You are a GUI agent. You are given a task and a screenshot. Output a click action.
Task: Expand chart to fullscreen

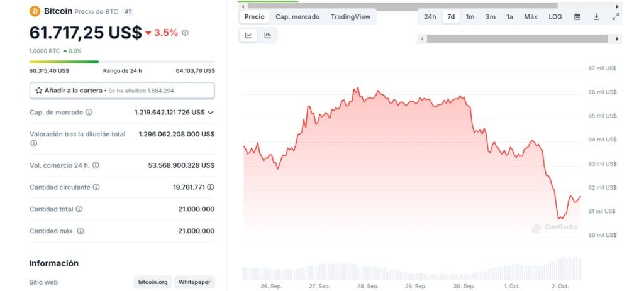(x=615, y=17)
